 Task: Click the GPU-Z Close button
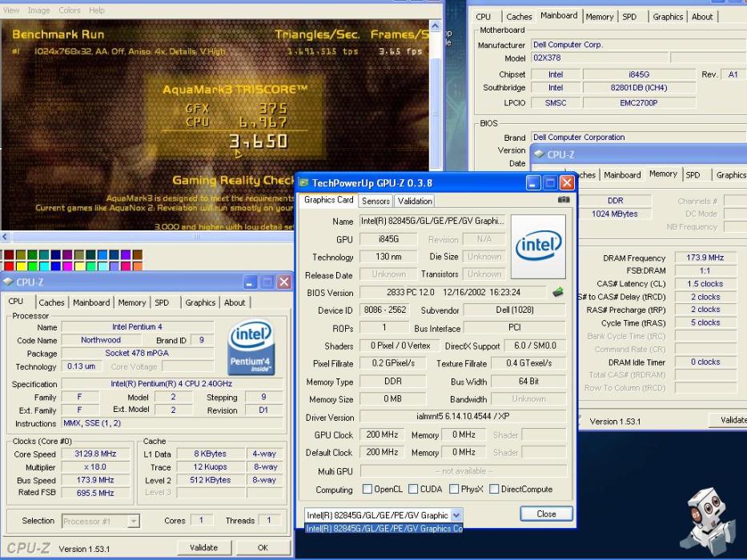546,514
